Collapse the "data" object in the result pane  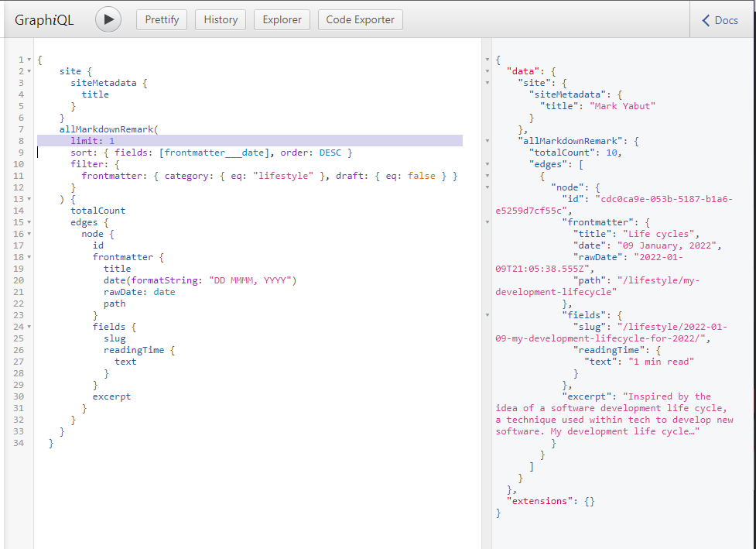point(487,71)
